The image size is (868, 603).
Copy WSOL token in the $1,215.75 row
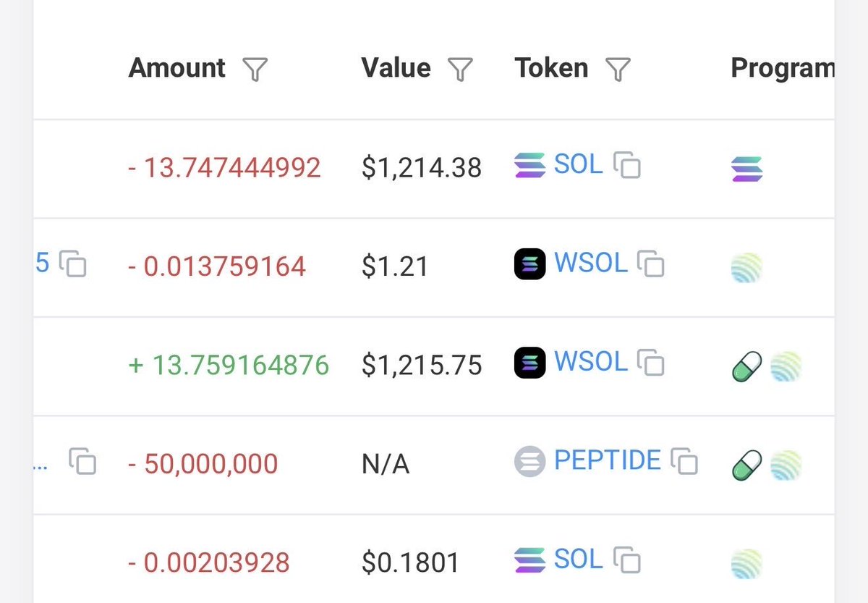tap(651, 362)
